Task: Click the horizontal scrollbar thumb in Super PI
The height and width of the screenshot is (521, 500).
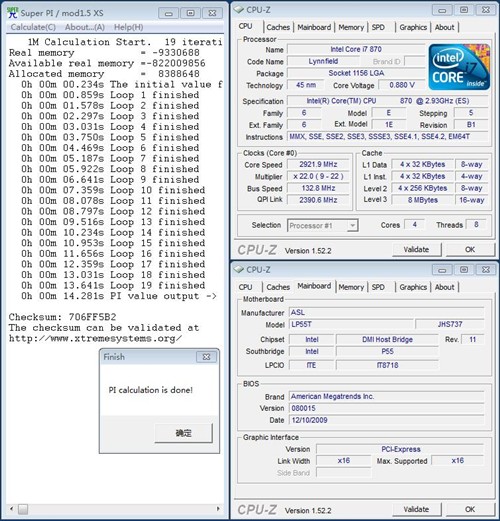Action: coord(23,509)
